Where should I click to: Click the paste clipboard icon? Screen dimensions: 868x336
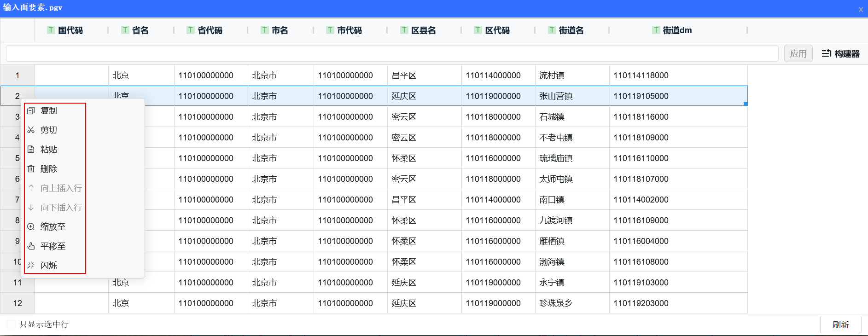coord(31,149)
